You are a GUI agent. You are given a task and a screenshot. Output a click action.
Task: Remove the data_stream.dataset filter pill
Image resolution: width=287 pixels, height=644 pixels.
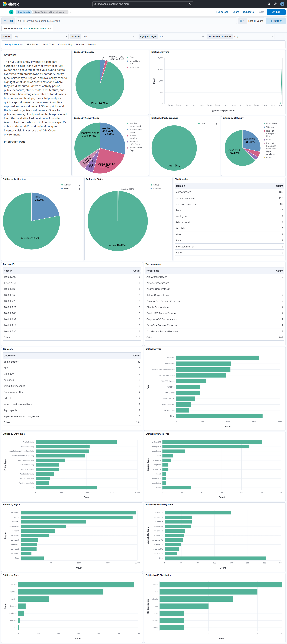point(51,28)
